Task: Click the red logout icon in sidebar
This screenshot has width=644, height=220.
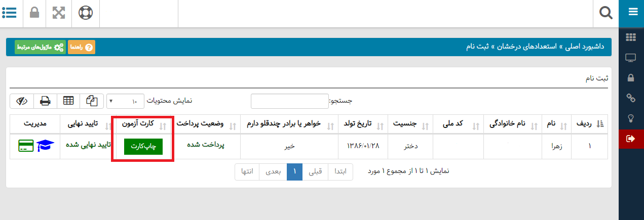Action: pos(631,139)
